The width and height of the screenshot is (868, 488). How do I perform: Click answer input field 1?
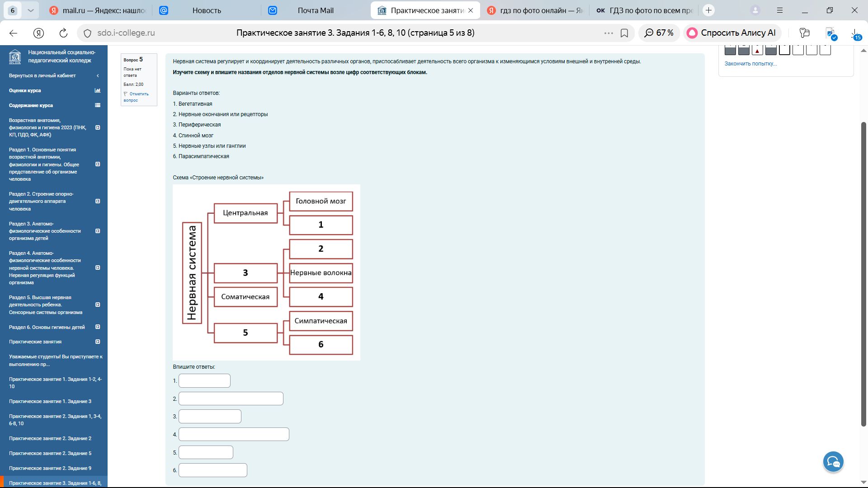[x=204, y=381]
